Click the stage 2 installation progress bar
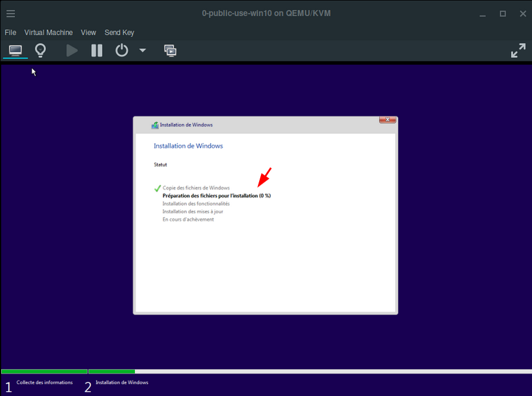Screen dimensions: 532x396 (x=310, y=372)
